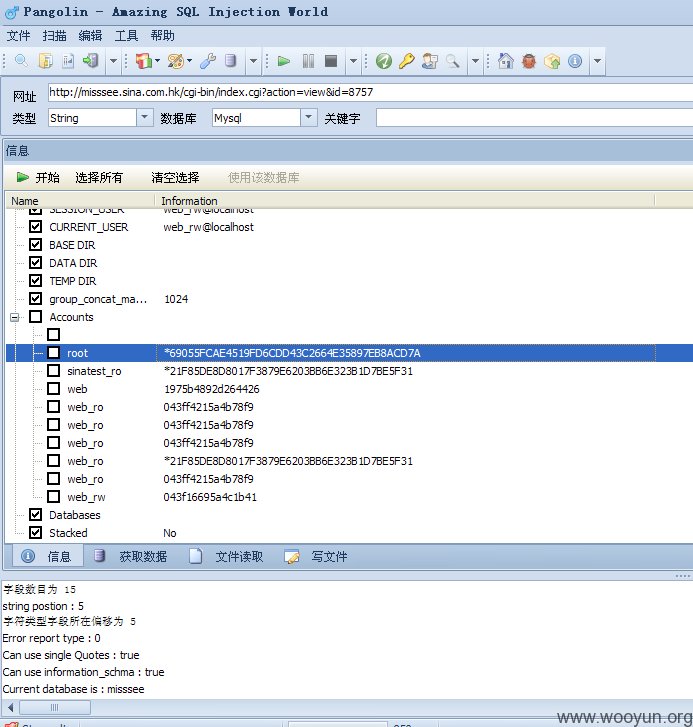
Task: Stop the scan with the square stop icon
Action: [x=331, y=61]
